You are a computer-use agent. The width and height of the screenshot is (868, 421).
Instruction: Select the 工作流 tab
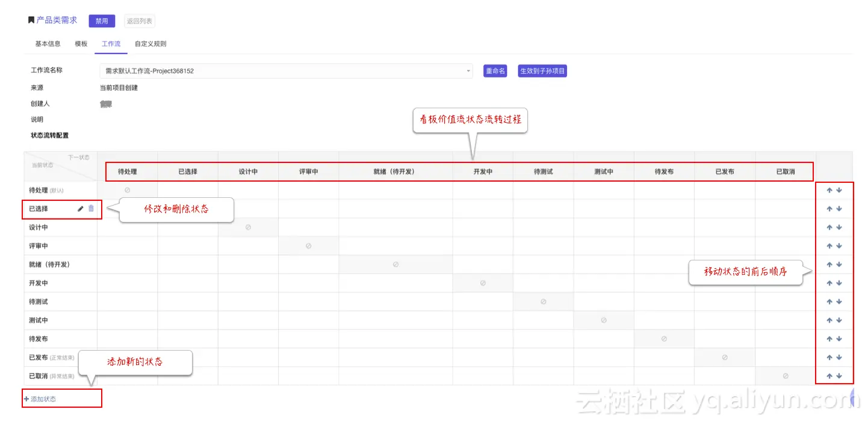[x=111, y=44]
